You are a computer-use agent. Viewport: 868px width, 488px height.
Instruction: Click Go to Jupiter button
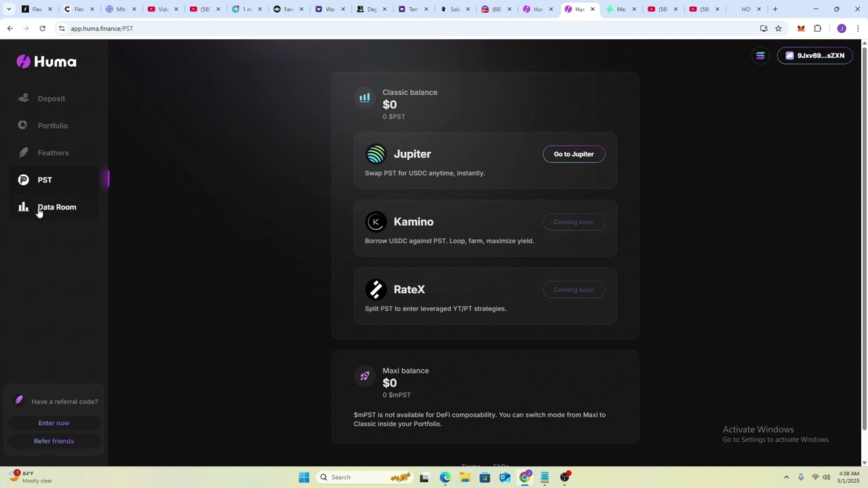tap(574, 154)
